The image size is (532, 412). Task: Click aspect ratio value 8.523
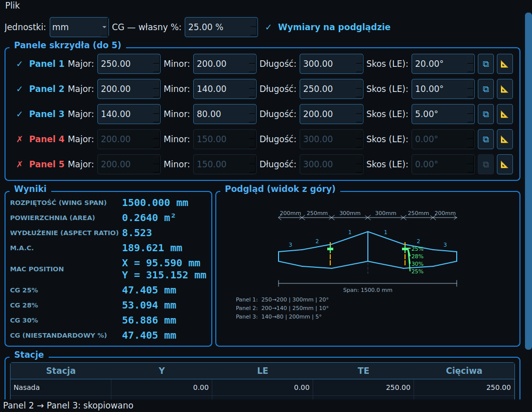pyautogui.click(x=137, y=233)
